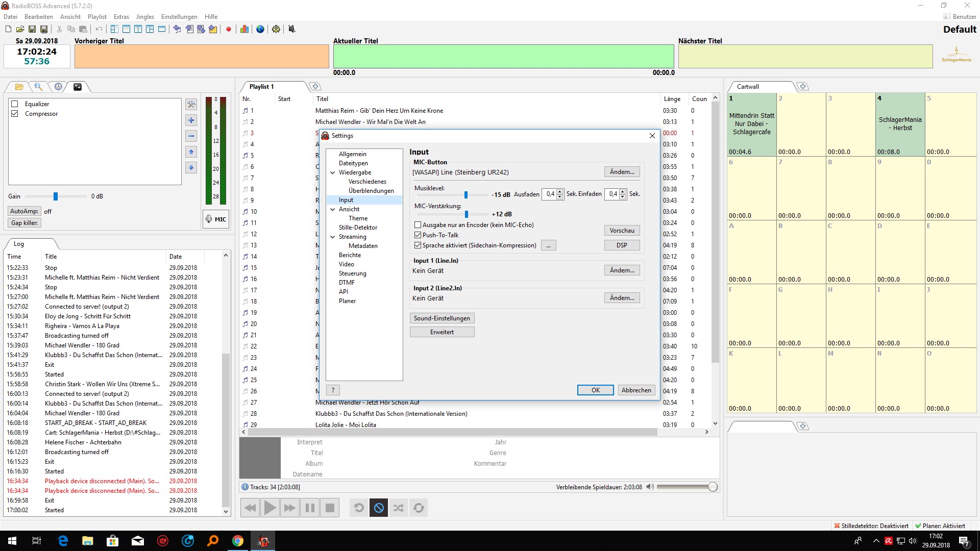Open the Datei menu
The image size is (980, 551).
point(10,17)
